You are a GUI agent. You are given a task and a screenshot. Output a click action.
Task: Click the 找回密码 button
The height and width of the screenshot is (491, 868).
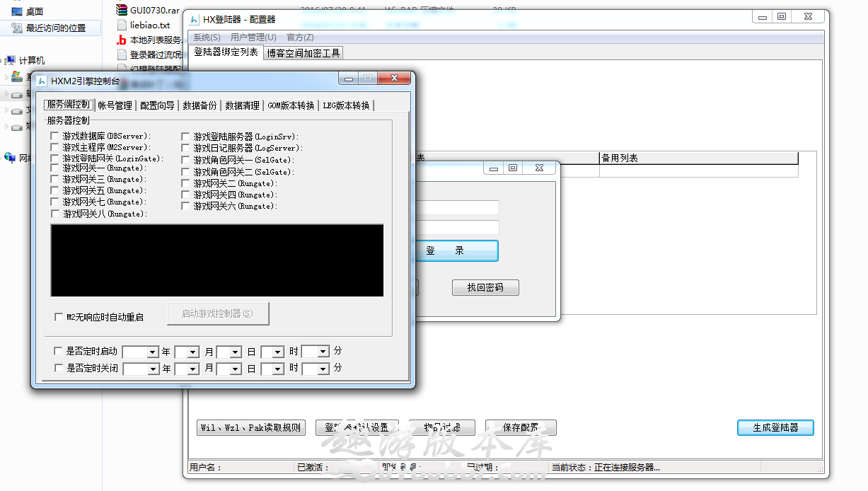click(485, 287)
